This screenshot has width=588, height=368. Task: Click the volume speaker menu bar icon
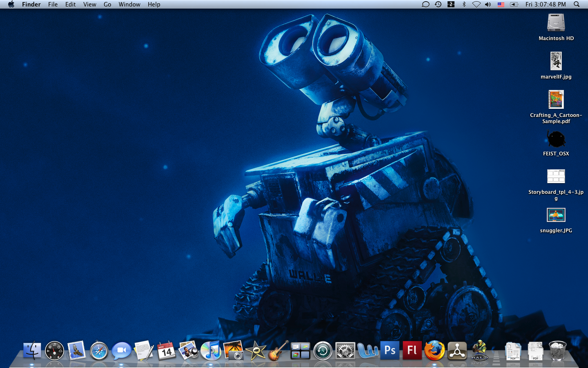point(488,4)
